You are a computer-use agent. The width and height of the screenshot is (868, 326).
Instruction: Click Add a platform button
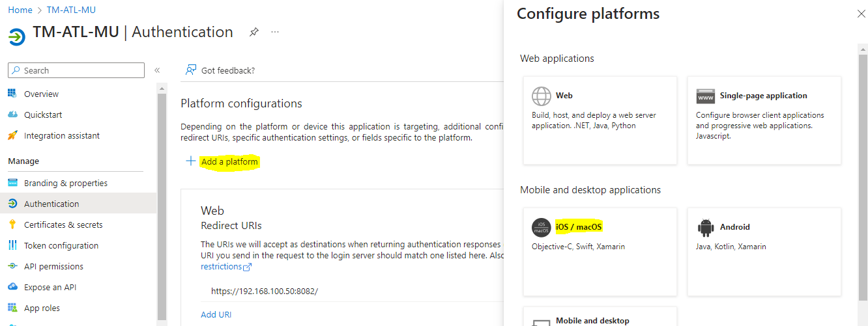[229, 161]
